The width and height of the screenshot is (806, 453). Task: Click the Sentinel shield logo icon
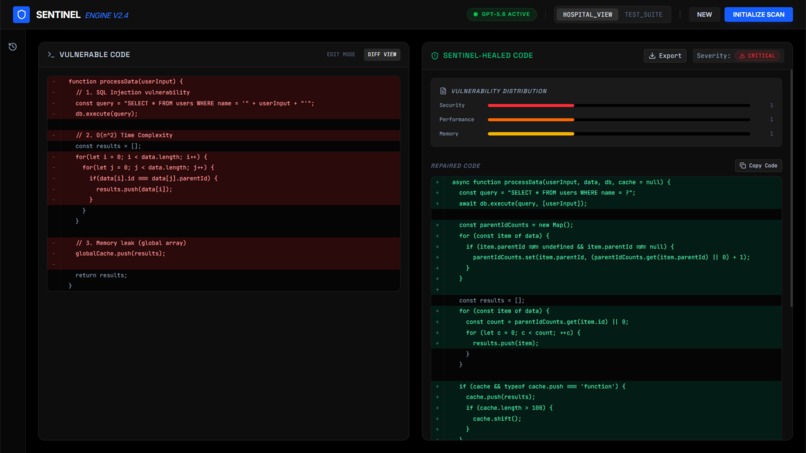point(21,14)
